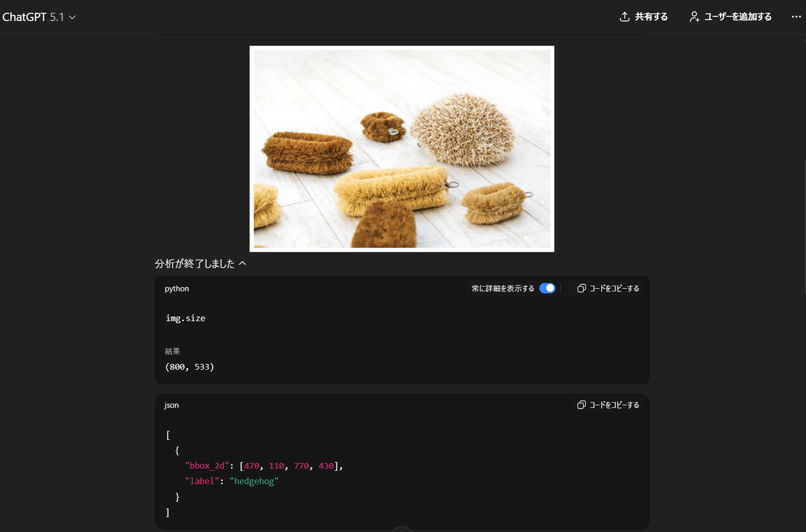Click the python language label on the code header
Viewport: 806px width, 532px height.
tap(176, 288)
